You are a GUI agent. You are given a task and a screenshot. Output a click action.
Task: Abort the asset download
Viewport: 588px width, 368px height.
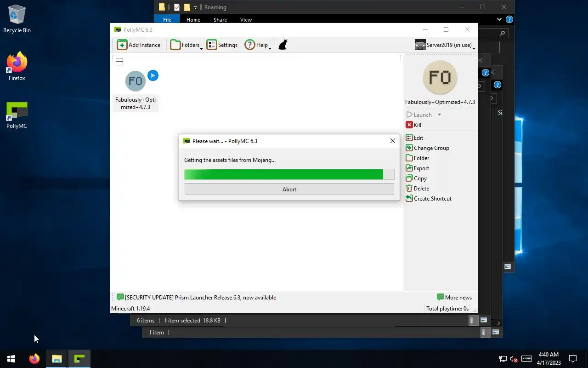pyautogui.click(x=289, y=189)
